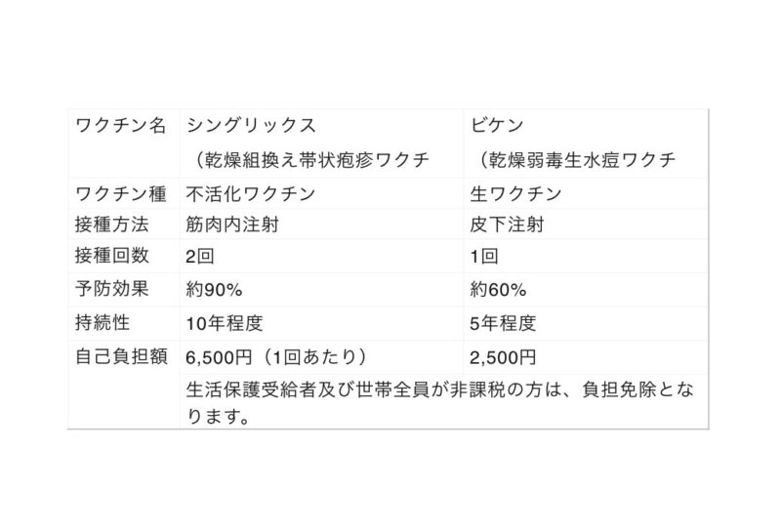Viewport: 781px width, 532px height.
Task: Click the 自己負担額 row header
Action: [x=121, y=356]
